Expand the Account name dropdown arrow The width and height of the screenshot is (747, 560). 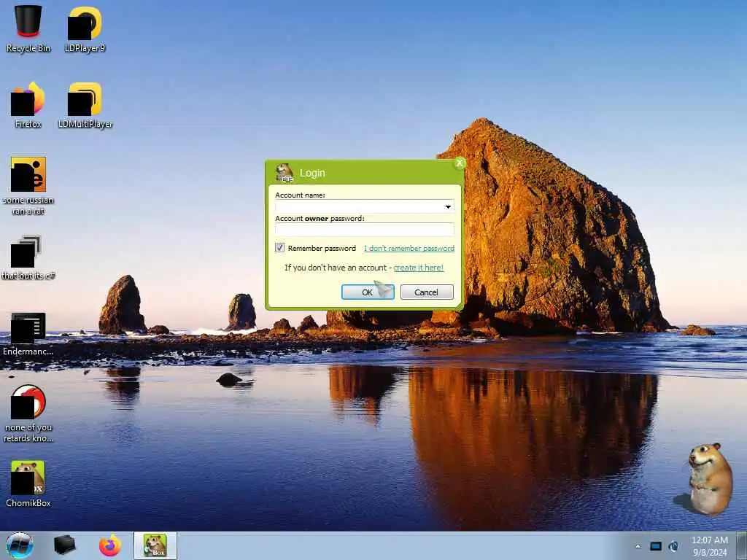click(x=448, y=206)
